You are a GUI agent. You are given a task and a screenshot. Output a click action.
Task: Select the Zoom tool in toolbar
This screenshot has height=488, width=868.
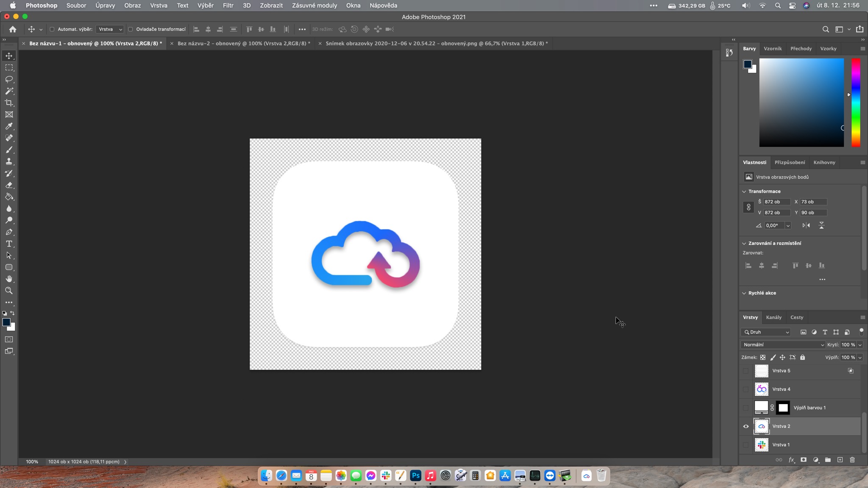click(x=9, y=291)
